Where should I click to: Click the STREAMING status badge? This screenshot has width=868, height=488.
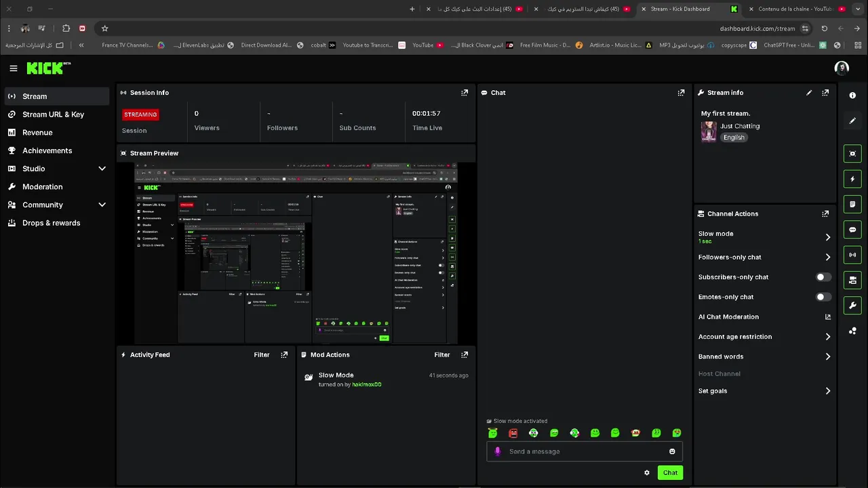coord(140,115)
